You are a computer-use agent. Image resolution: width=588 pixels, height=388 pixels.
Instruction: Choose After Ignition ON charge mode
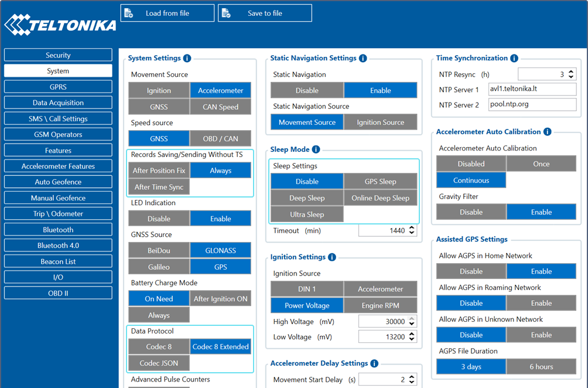pos(220,299)
